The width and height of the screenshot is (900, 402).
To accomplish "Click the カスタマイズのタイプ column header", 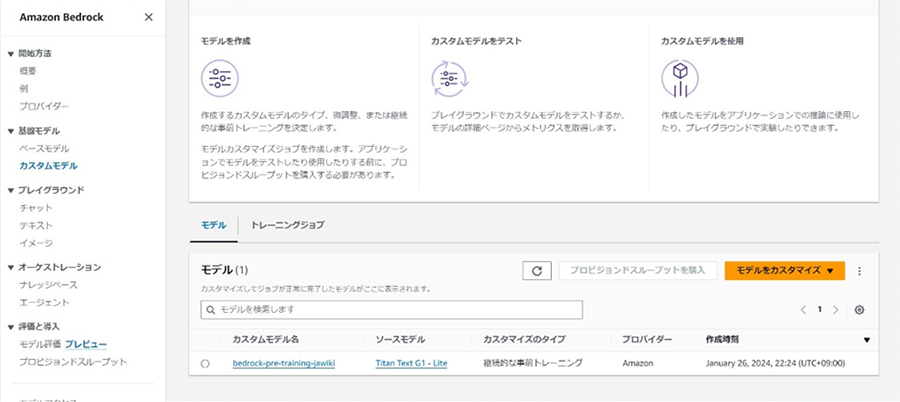I will coord(525,339).
